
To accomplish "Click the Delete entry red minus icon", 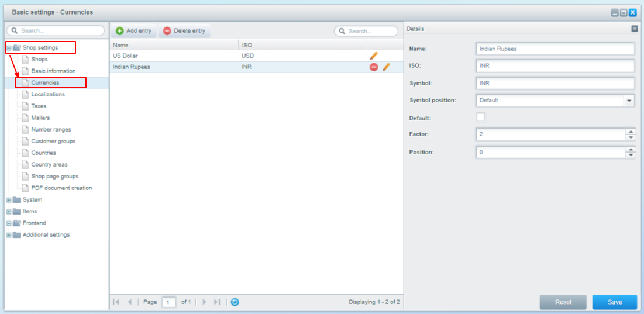I will click(167, 31).
